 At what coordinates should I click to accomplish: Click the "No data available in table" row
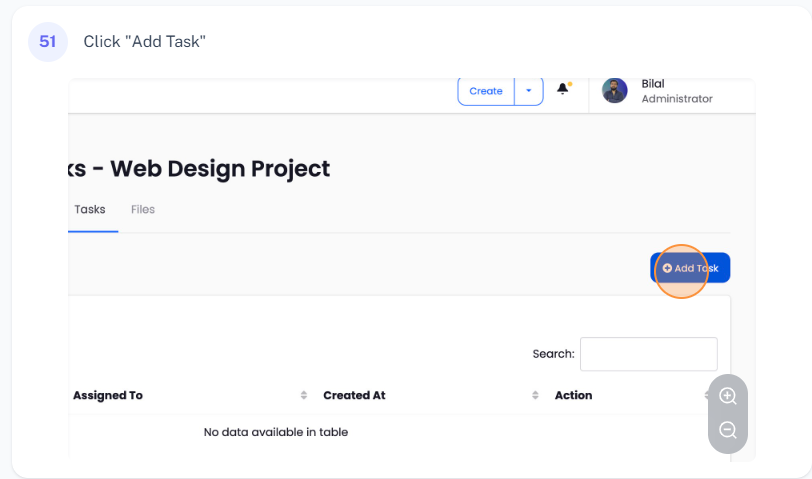pyautogui.click(x=276, y=432)
